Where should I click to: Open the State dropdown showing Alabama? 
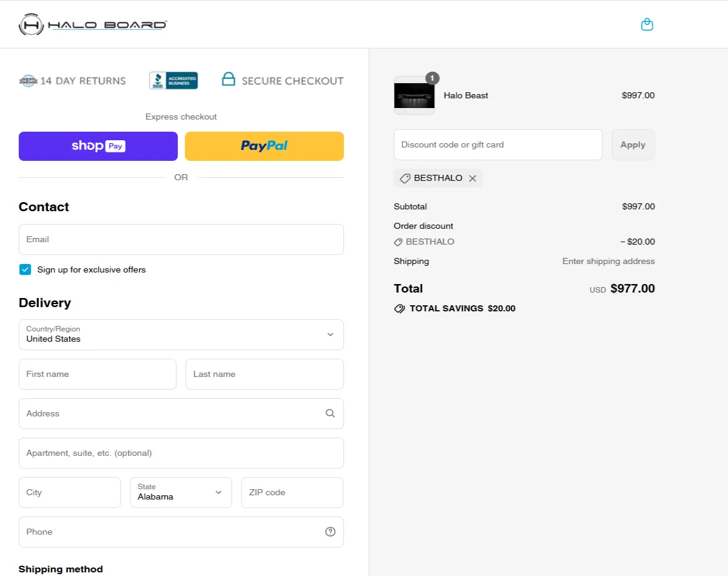click(181, 492)
